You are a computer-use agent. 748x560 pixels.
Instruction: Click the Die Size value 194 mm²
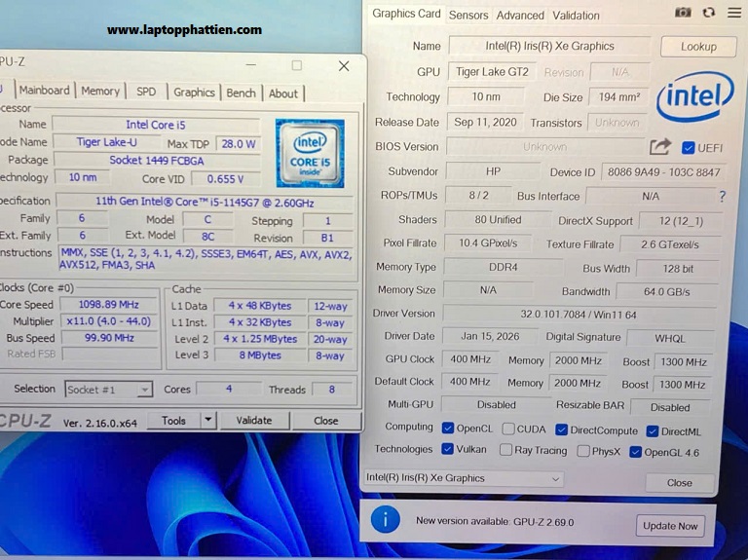pyautogui.click(x=618, y=96)
